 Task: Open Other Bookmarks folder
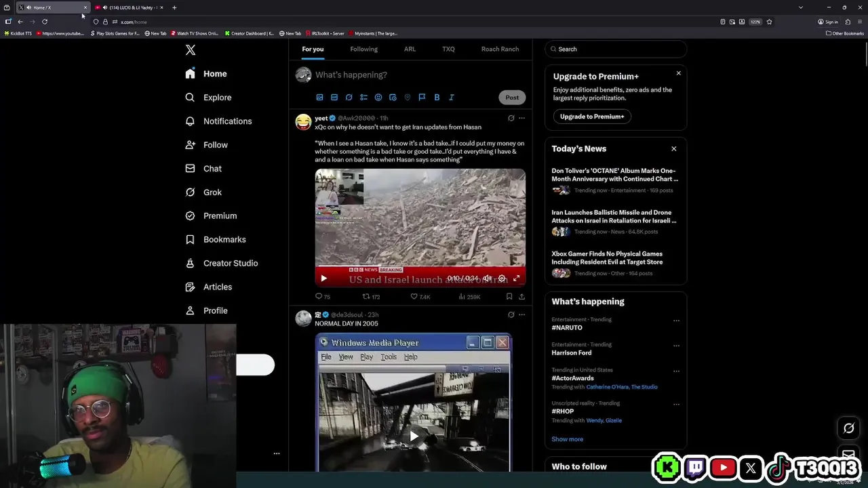coord(845,33)
